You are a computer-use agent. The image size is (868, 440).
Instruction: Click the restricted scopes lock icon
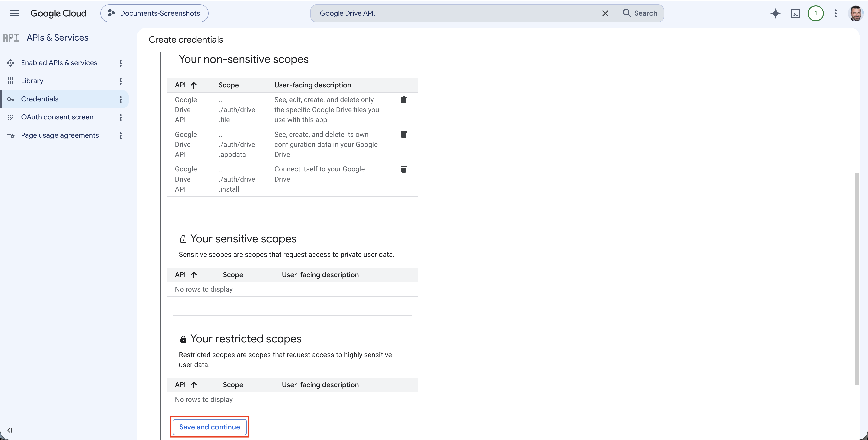[183, 339]
